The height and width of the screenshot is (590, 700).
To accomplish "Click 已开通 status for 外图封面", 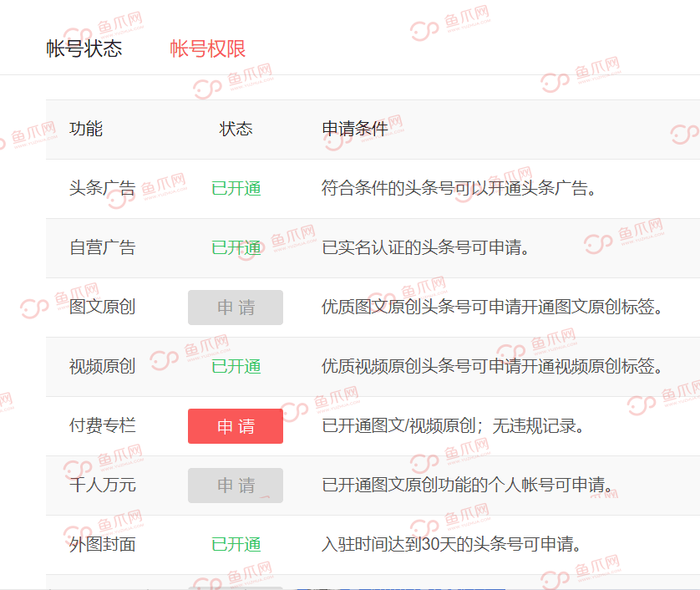I will [236, 544].
